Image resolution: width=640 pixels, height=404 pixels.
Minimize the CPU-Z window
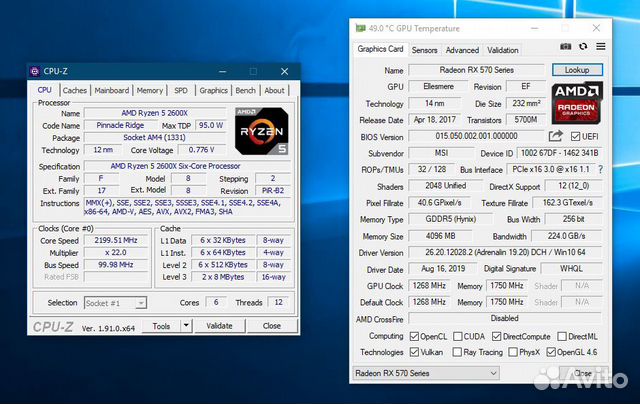pos(222,71)
